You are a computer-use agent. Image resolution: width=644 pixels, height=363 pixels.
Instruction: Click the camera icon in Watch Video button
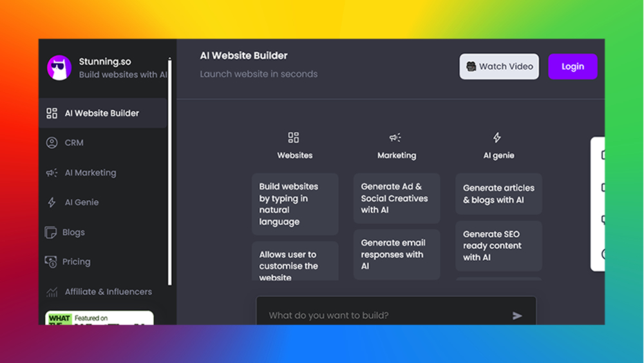click(471, 66)
